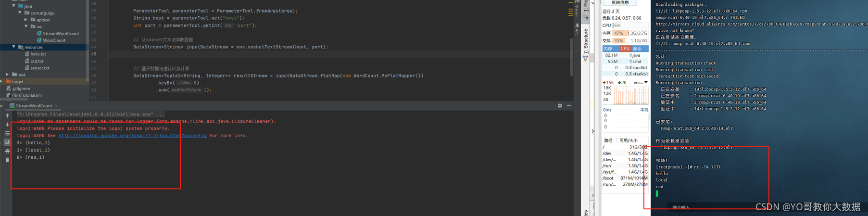Screen dimensions: 868x216
Task: Clear console with the trash icon
Action: (7, 160)
